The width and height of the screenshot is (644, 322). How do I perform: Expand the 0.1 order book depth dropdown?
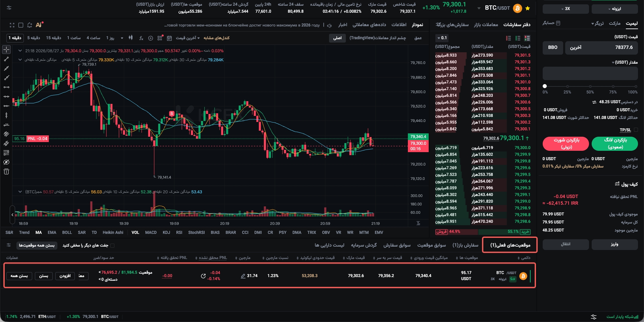click(x=442, y=38)
